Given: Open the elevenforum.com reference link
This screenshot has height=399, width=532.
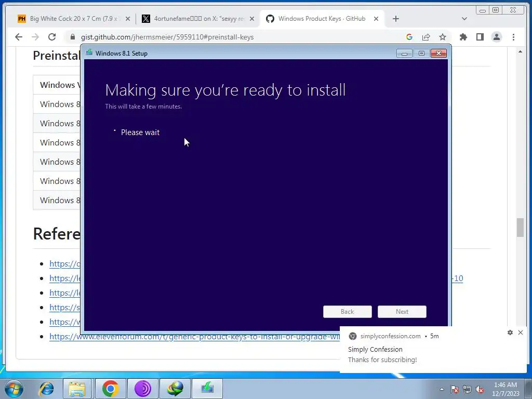Looking at the screenshot, I should click(195, 337).
